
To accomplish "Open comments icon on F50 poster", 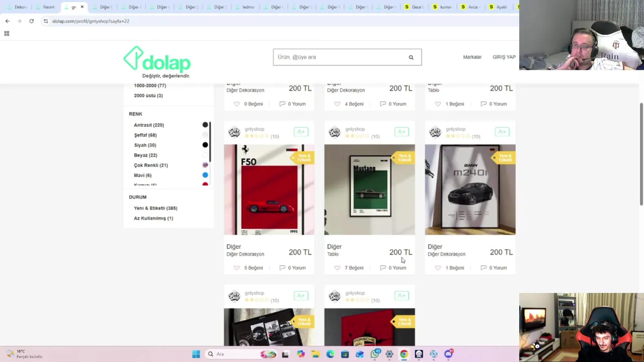I will point(282,268).
